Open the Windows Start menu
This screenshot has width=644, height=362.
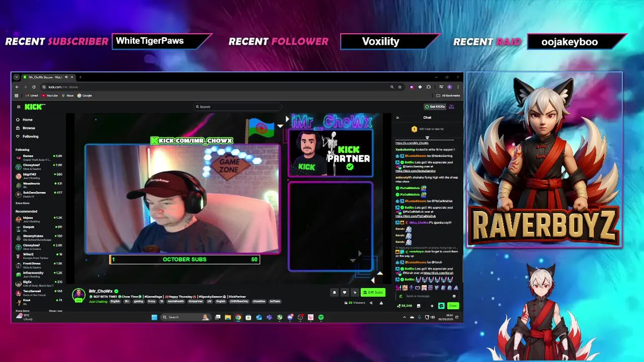pyautogui.click(x=154, y=317)
